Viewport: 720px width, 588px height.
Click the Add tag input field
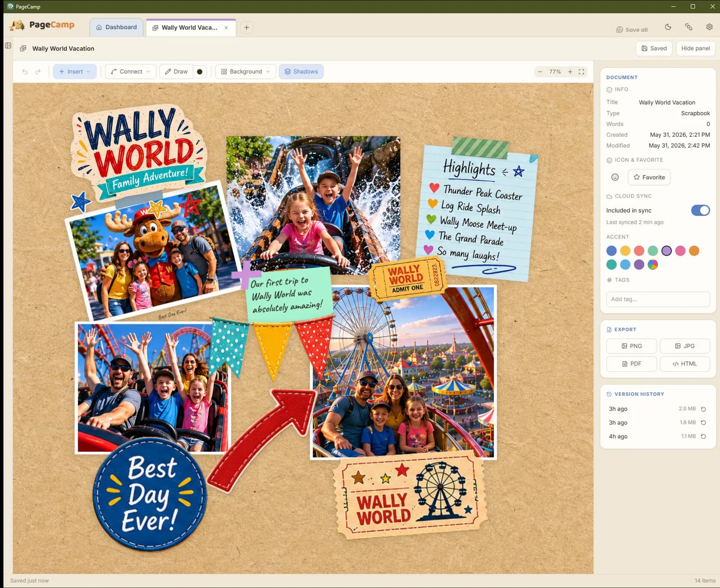658,299
